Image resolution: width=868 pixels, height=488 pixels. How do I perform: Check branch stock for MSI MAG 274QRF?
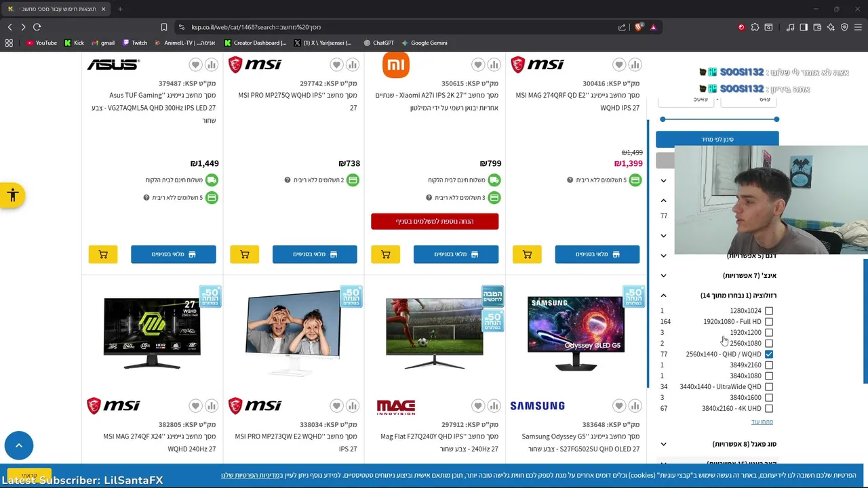coord(597,254)
